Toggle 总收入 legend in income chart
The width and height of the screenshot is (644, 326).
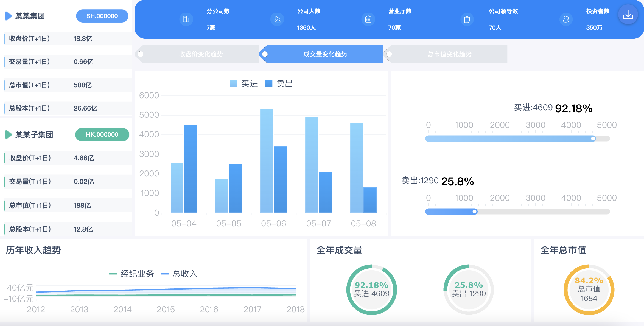(179, 274)
